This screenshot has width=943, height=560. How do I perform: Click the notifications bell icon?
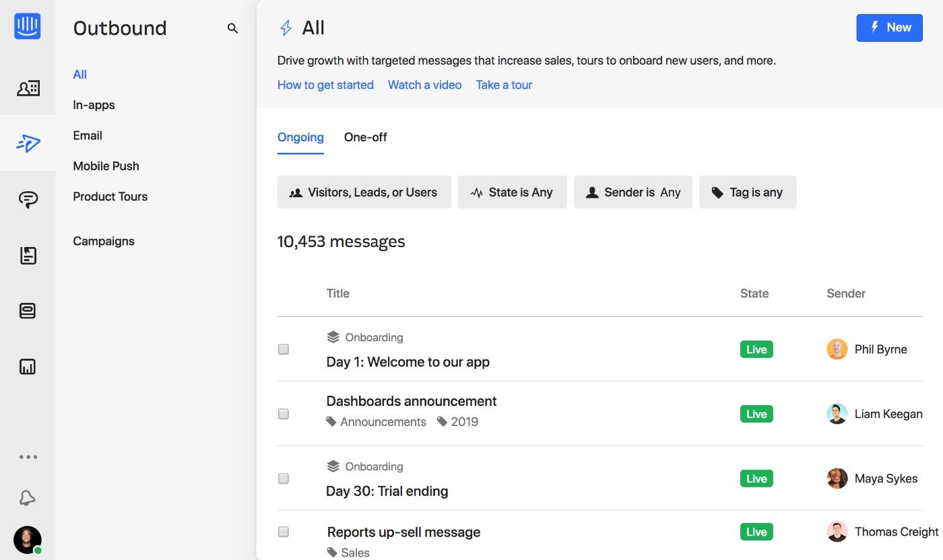[28, 497]
